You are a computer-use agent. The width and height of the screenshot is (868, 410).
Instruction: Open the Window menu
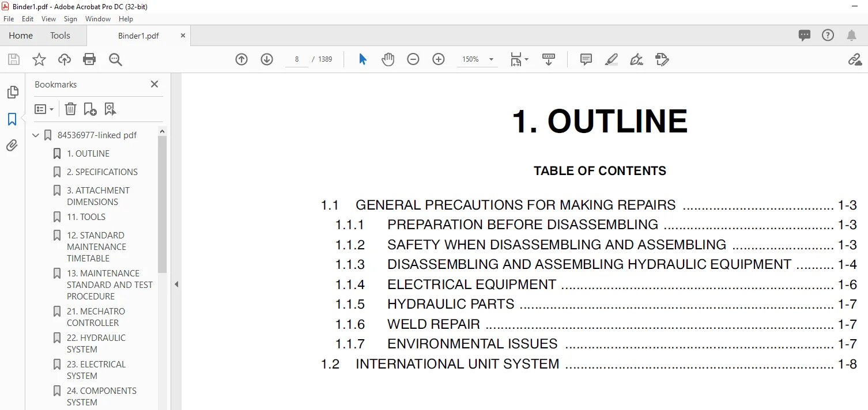[98, 19]
